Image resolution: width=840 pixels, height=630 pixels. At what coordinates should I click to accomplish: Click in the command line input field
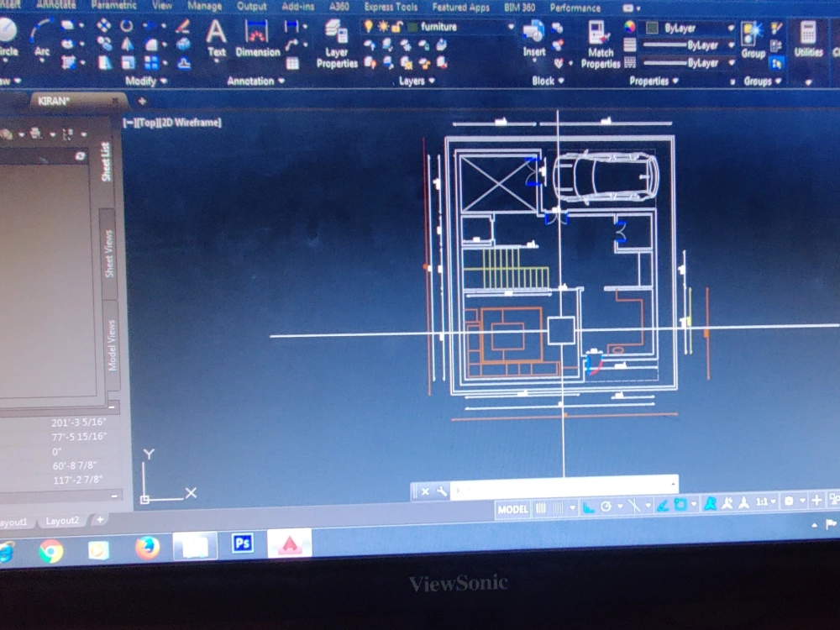(x=564, y=489)
